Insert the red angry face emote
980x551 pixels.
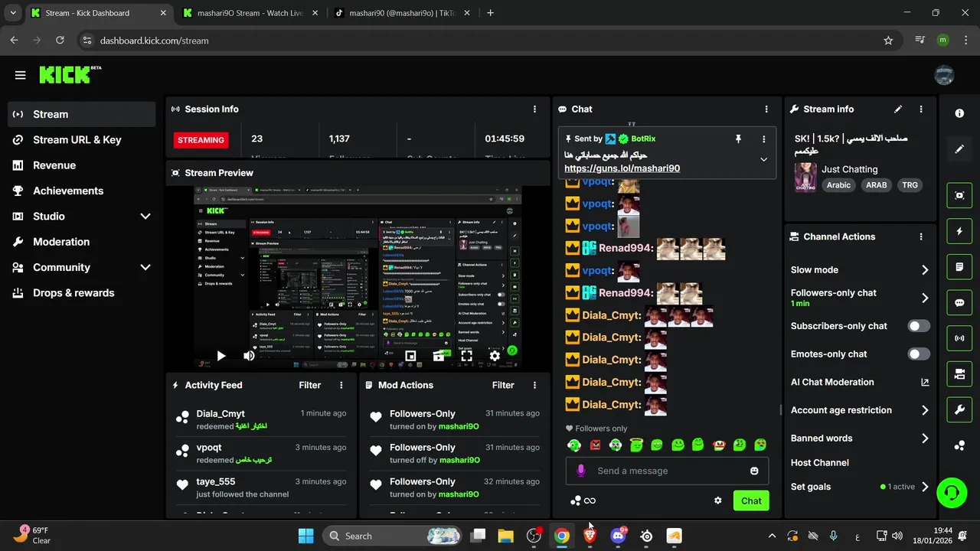(x=595, y=445)
